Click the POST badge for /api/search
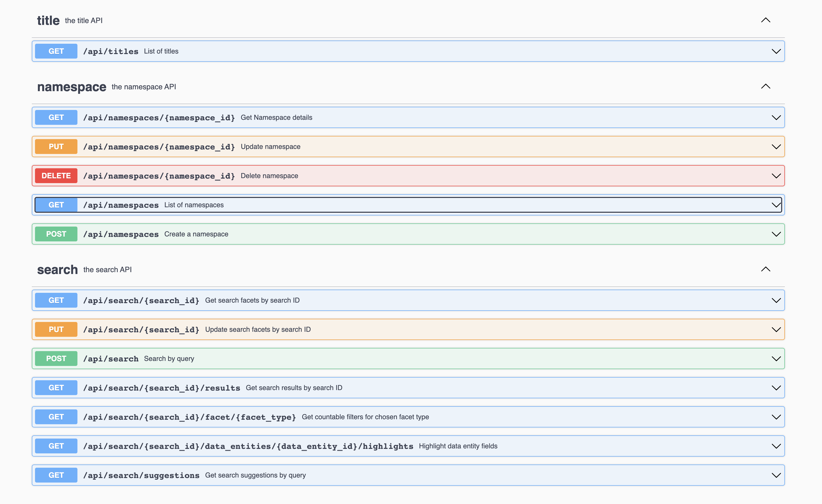 click(56, 359)
